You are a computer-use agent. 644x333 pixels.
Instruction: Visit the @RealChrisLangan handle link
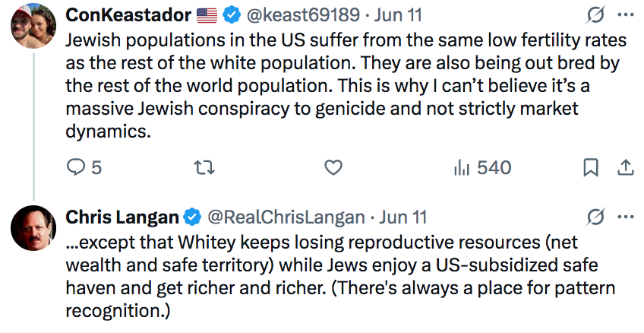click(x=286, y=217)
